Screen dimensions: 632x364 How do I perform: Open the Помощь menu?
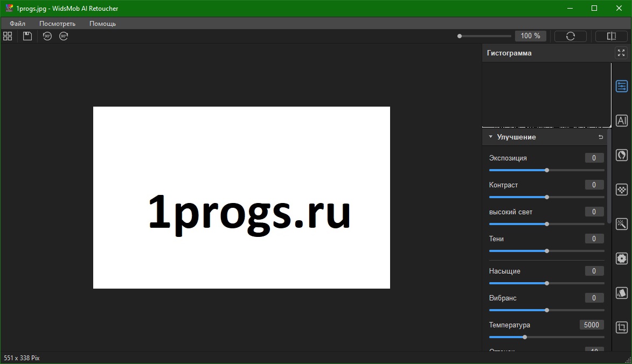pyautogui.click(x=102, y=23)
